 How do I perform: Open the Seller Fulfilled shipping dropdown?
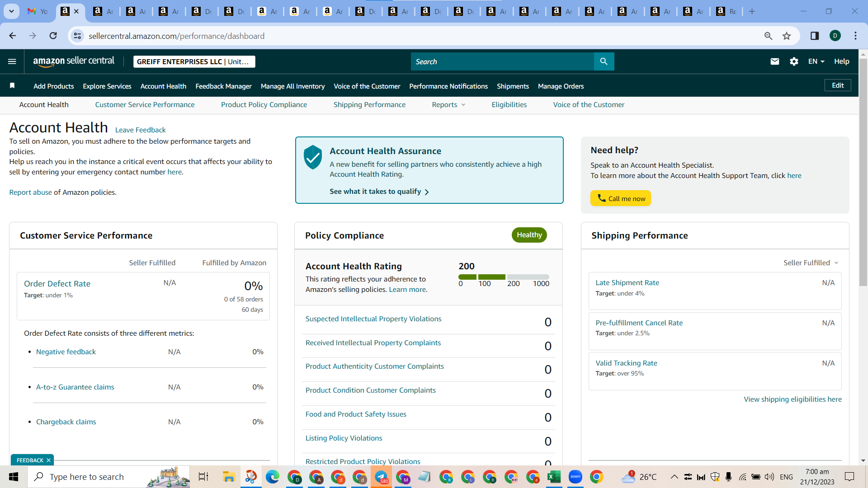pos(811,263)
